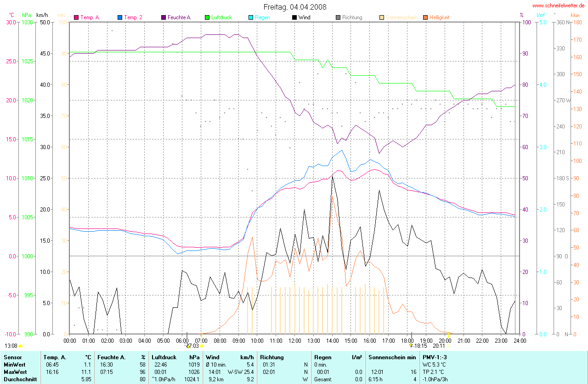Click the 12:01 sunshine time cell
Screen dimensions: 588x384
click(x=377, y=372)
